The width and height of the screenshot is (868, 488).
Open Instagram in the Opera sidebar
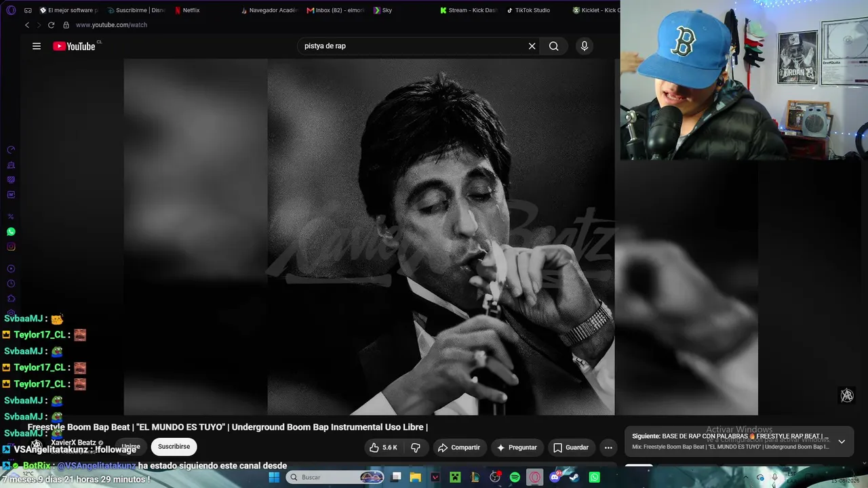point(11,247)
